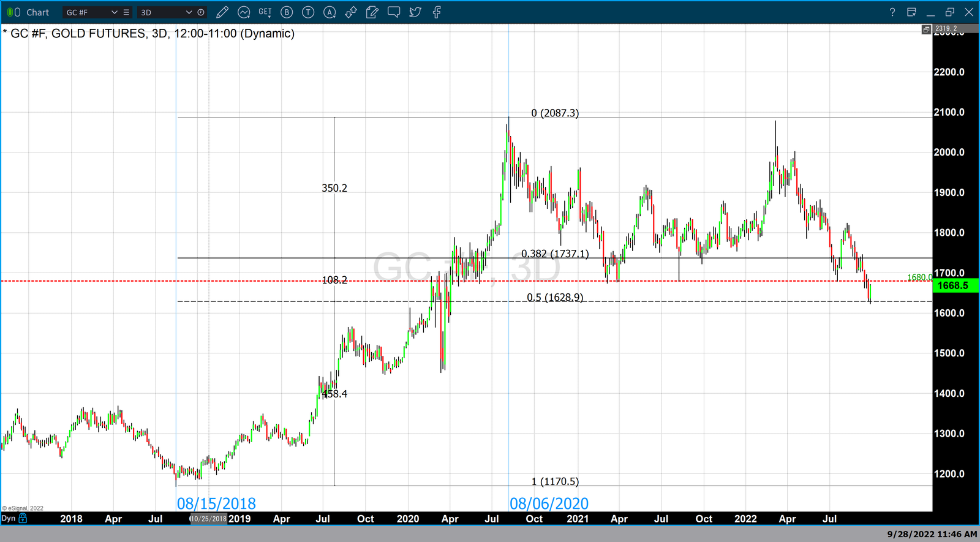Open the window layout dropdown icon
The height and width of the screenshot is (542, 980).
[911, 12]
